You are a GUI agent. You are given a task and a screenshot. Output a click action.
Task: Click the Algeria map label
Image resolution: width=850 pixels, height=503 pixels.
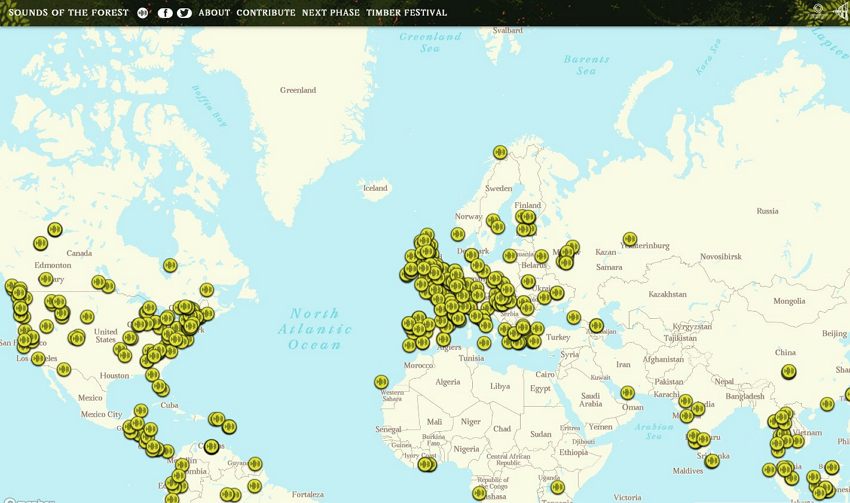[x=448, y=382]
